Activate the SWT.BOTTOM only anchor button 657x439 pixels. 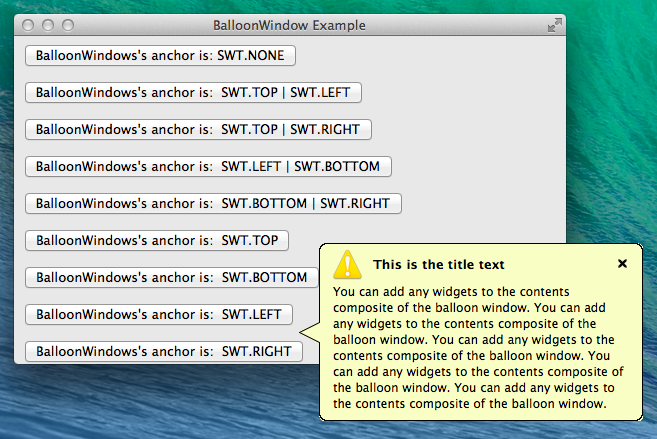(171, 277)
